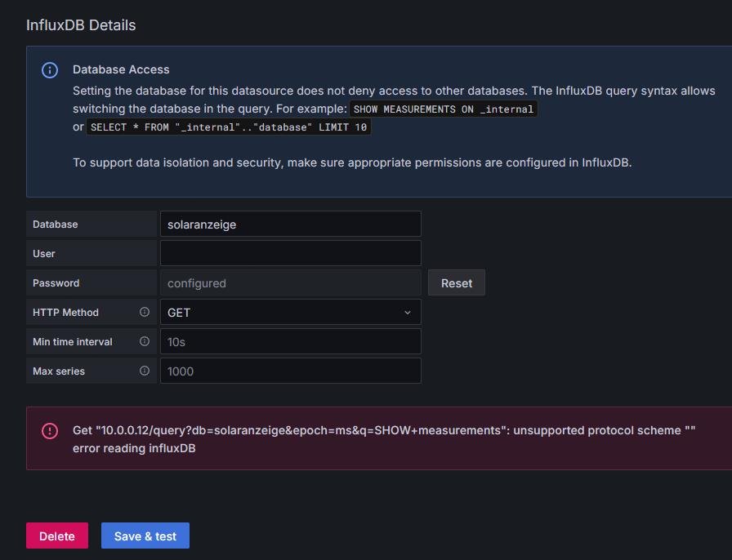Select the Password field showing configured

pos(290,282)
